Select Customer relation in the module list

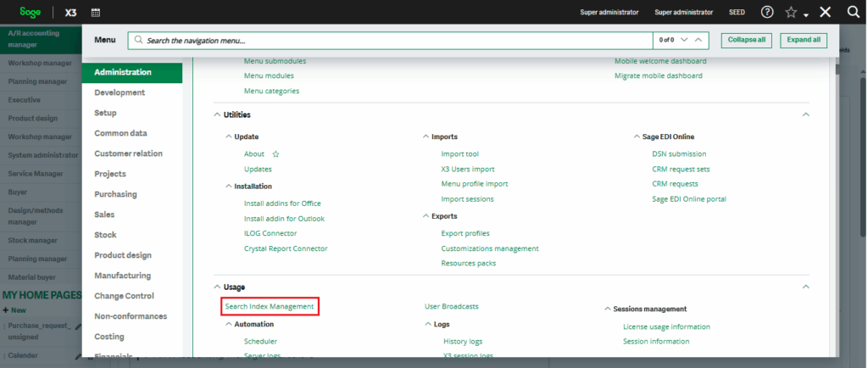(129, 153)
